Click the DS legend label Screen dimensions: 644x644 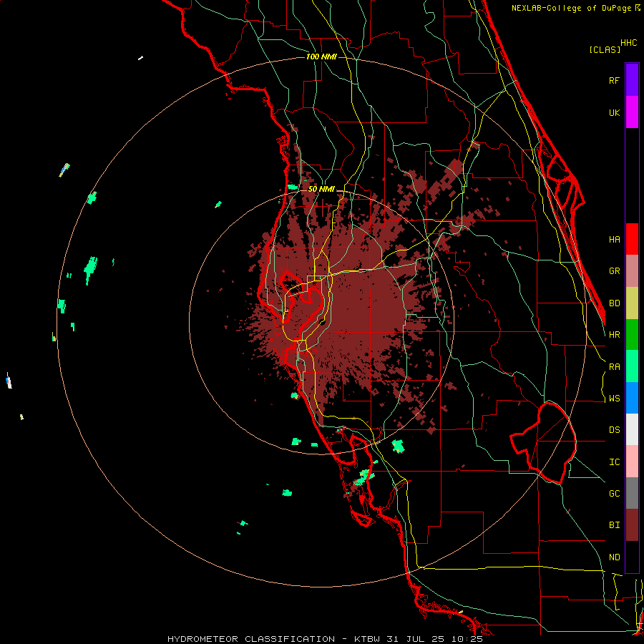pyautogui.click(x=614, y=430)
